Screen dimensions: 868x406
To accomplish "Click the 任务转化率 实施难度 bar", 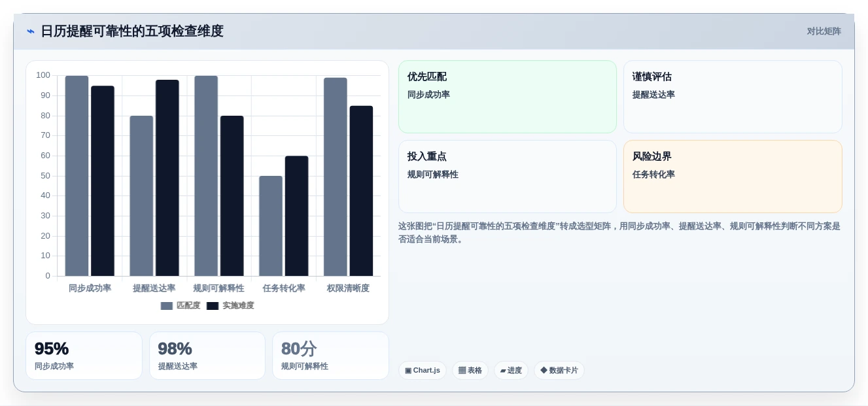I will pos(296,216).
